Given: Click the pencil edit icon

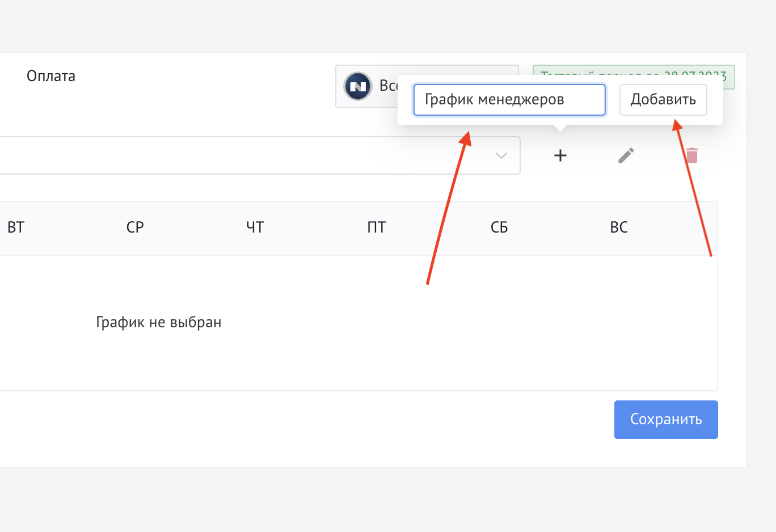Looking at the screenshot, I should [626, 155].
